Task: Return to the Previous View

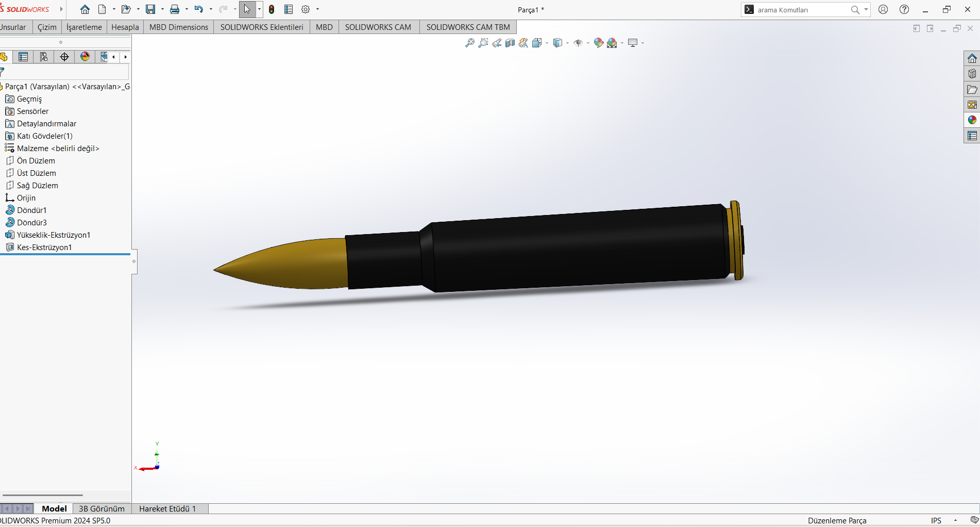Action: [x=497, y=43]
